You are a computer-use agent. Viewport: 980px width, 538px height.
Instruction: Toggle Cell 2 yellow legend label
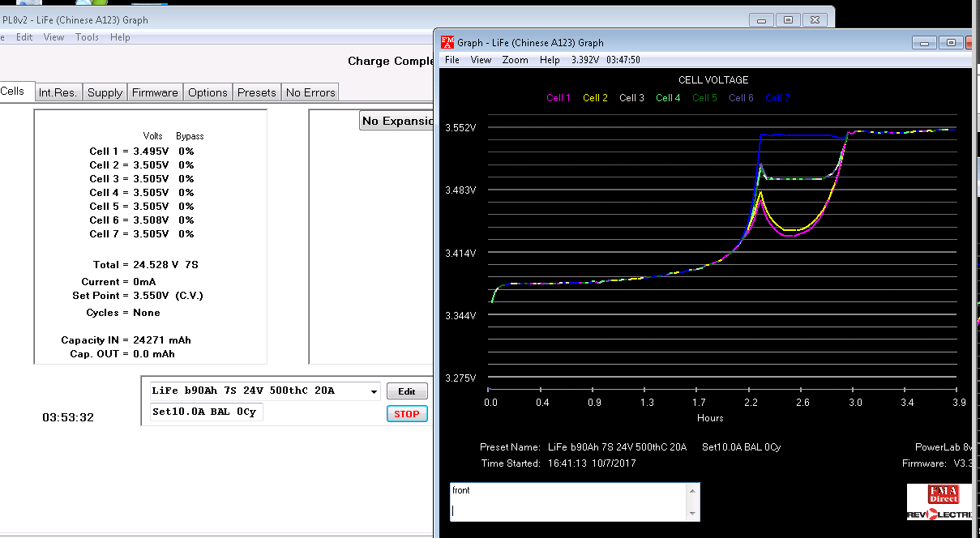pos(595,98)
